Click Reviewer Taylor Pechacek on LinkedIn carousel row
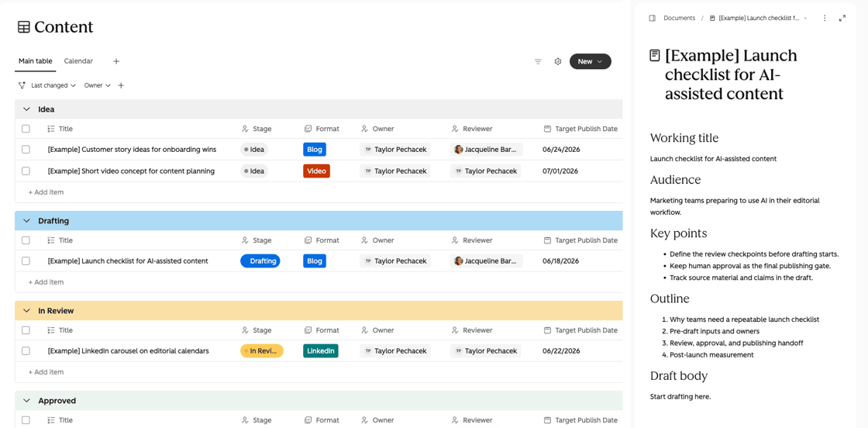The height and width of the screenshot is (428, 868). pyautogui.click(x=486, y=350)
